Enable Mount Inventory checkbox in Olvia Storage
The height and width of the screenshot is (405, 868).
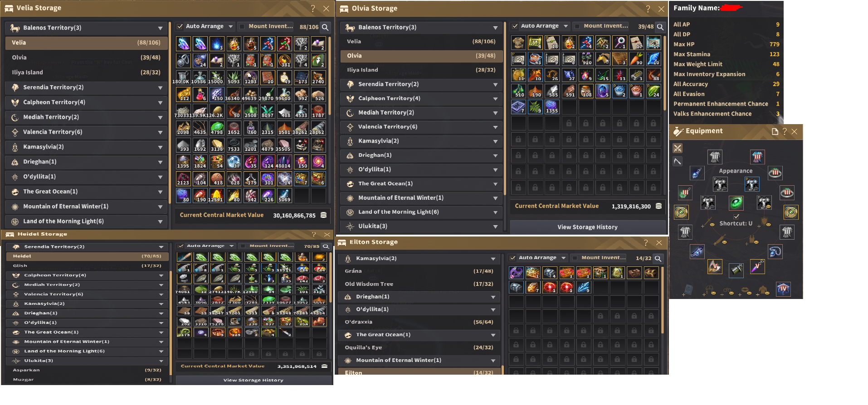[x=577, y=26]
